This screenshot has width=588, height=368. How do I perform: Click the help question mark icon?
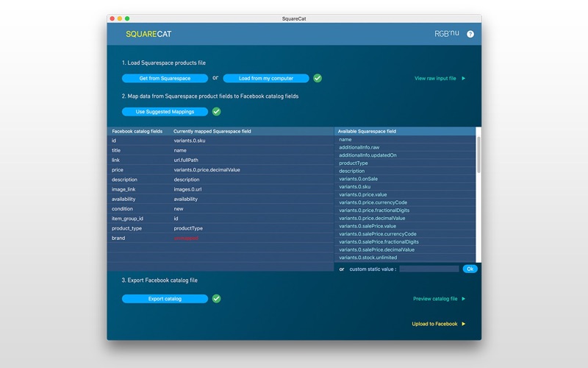click(470, 34)
